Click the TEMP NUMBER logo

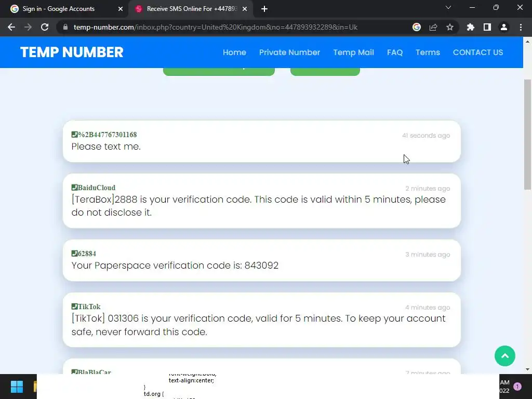click(x=72, y=52)
